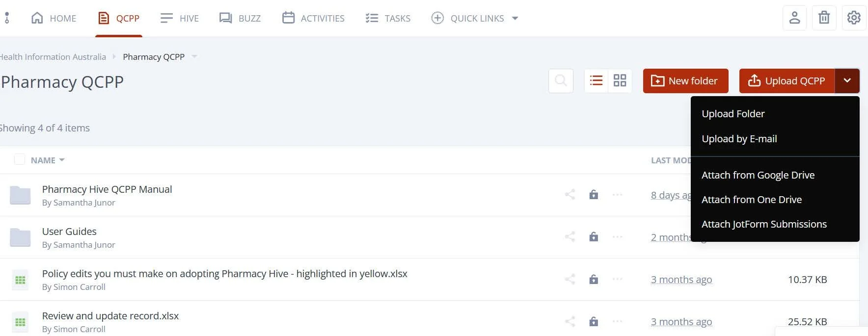The width and height of the screenshot is (868, 336).
Task: Click 'By Samantha Junor' under User Guides
Action: tap(79, 245)
